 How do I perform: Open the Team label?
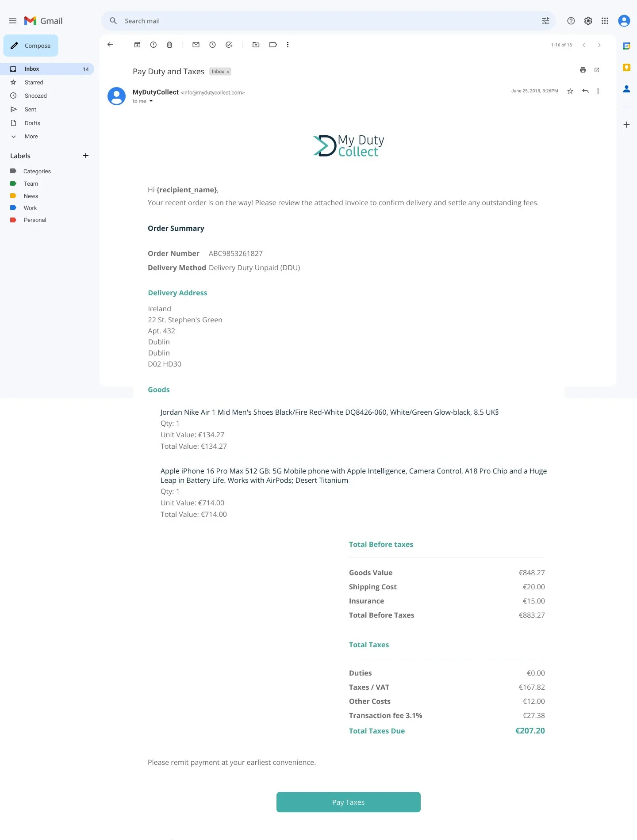tap(31, 183)
